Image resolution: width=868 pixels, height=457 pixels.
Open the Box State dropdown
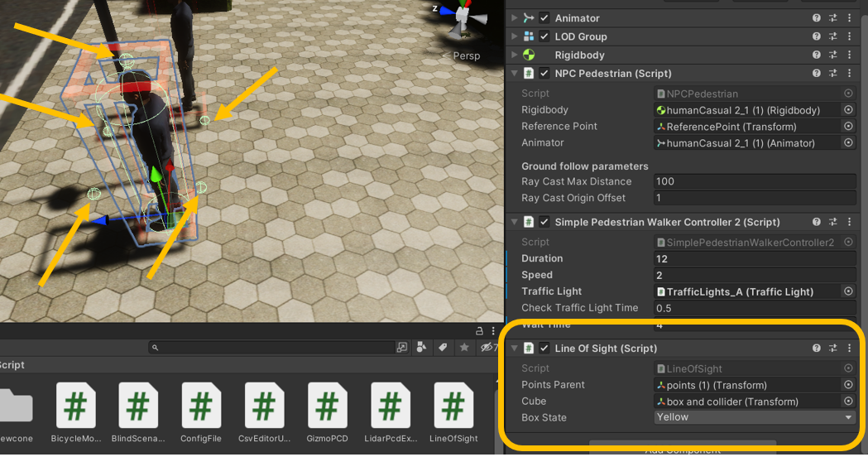pos(755,417)
